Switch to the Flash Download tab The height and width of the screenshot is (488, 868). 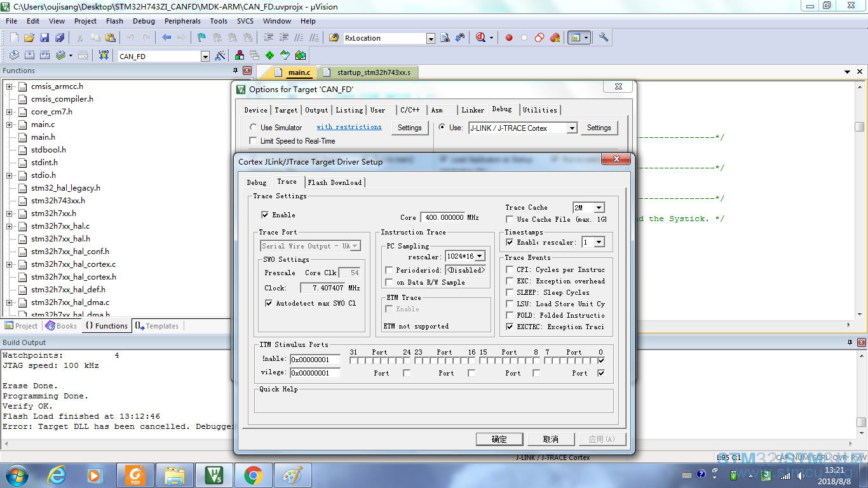pyautogui.click(x=335, y=182)
